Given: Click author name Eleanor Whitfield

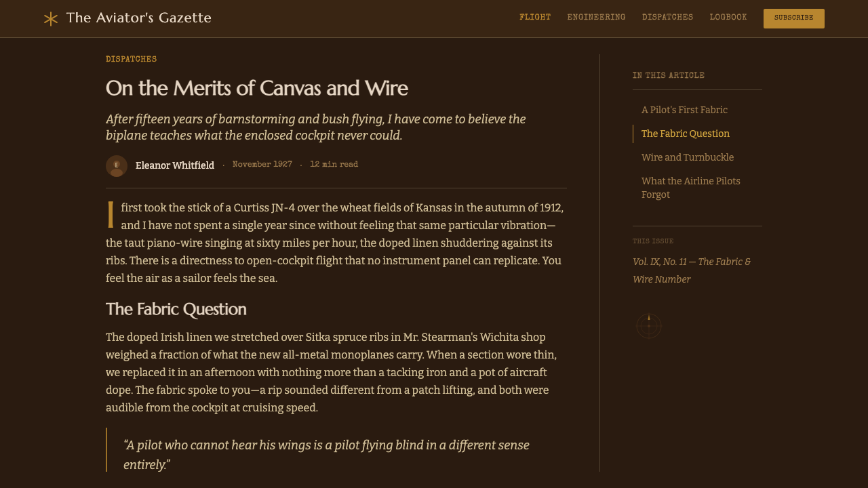Looking at the screenshot, I should pyautogui.click(x=175, y=165).
